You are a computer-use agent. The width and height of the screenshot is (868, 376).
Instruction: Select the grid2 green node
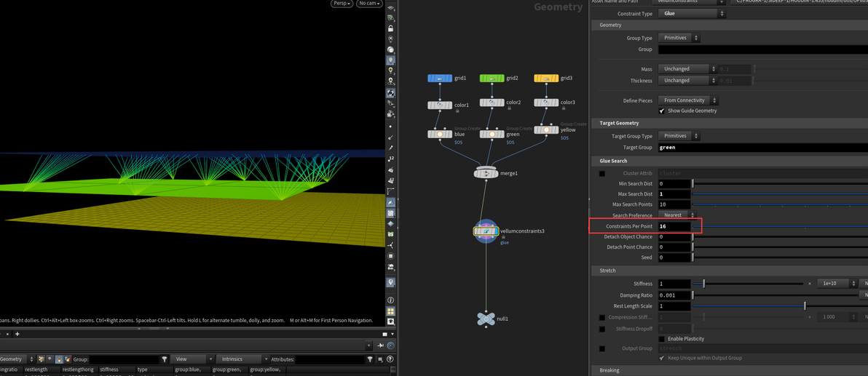[492, 79]
